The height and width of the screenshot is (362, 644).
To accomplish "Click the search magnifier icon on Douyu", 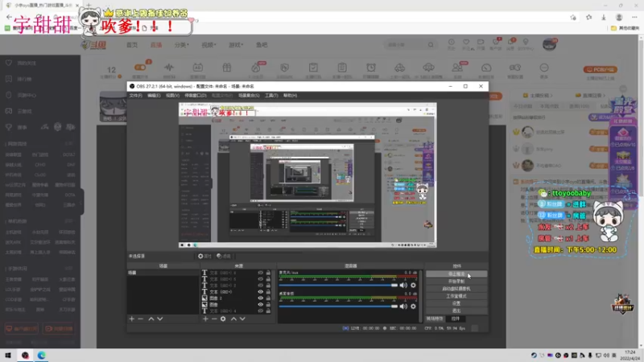I will tap(431, 45).
